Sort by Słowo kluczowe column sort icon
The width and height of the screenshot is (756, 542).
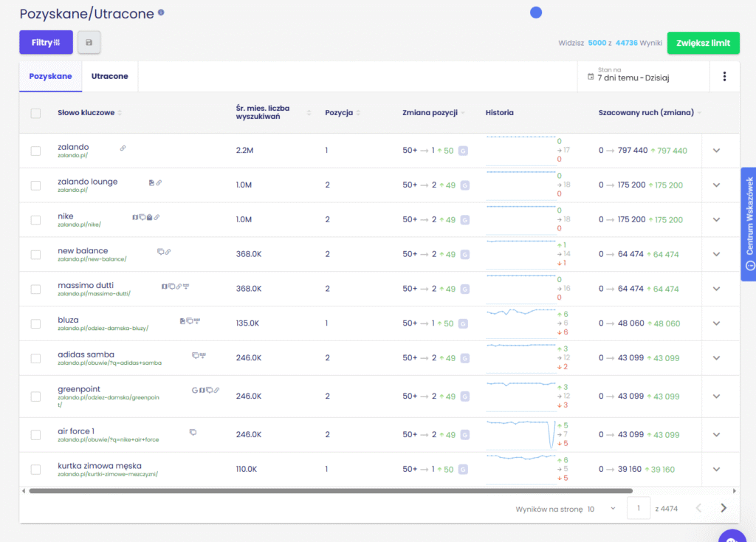[x=120, y=113]
